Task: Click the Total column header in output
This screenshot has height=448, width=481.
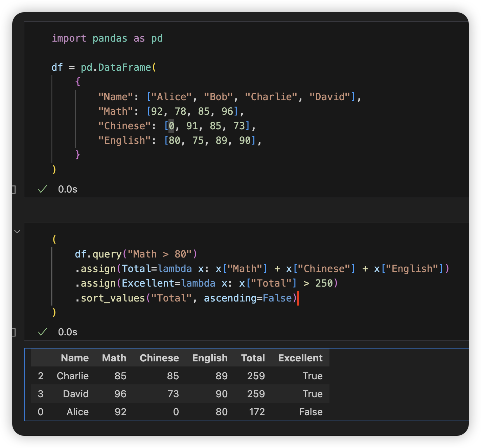Action: (253, 358)
